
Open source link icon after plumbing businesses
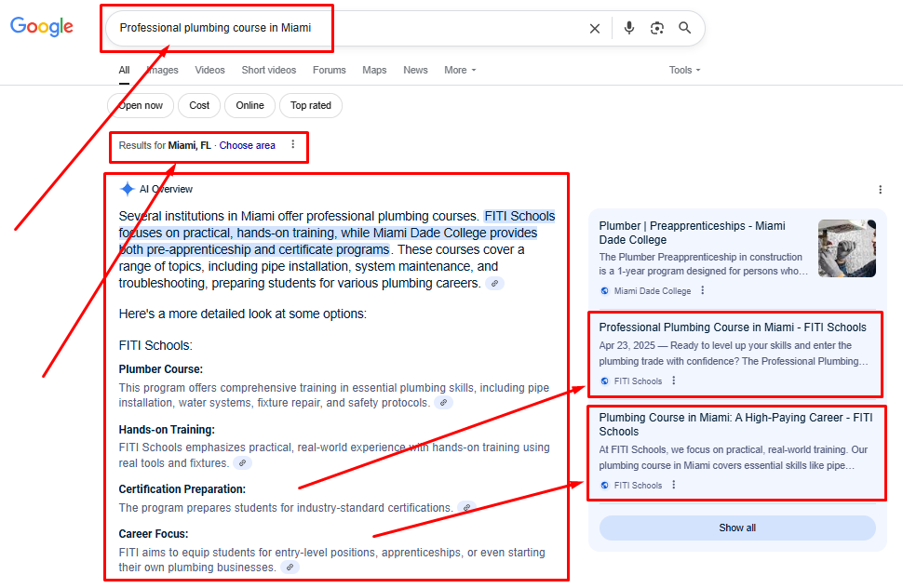pyautogui.click(x=290, y=568)
